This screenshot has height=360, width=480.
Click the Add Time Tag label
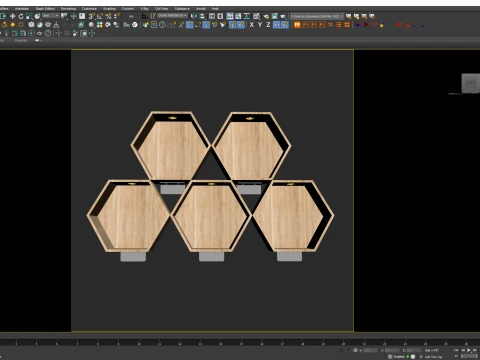click(x=433, y=357)
